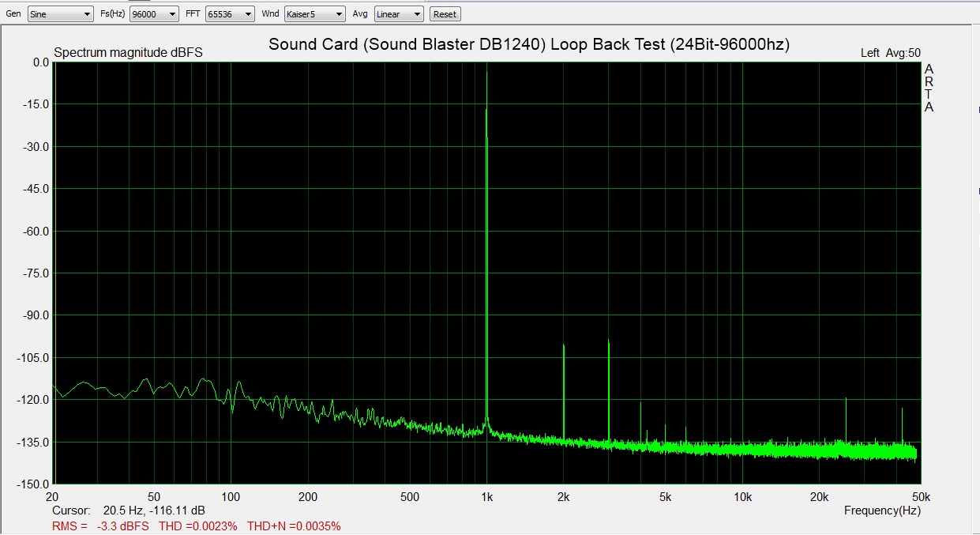Click the Gen label in toolbar
The width and height of the screenshot is (980, 535).
(x=13, y=14)
